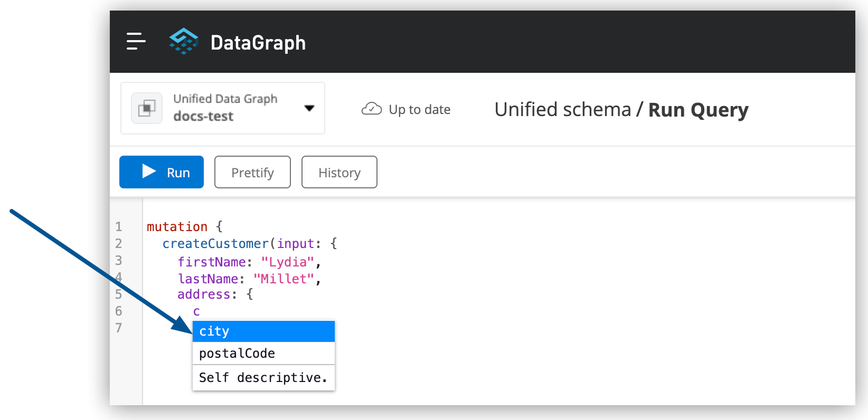Screen dimensions: 868x420
Task: Click the DataGraph title text
Action: point(258,43)
